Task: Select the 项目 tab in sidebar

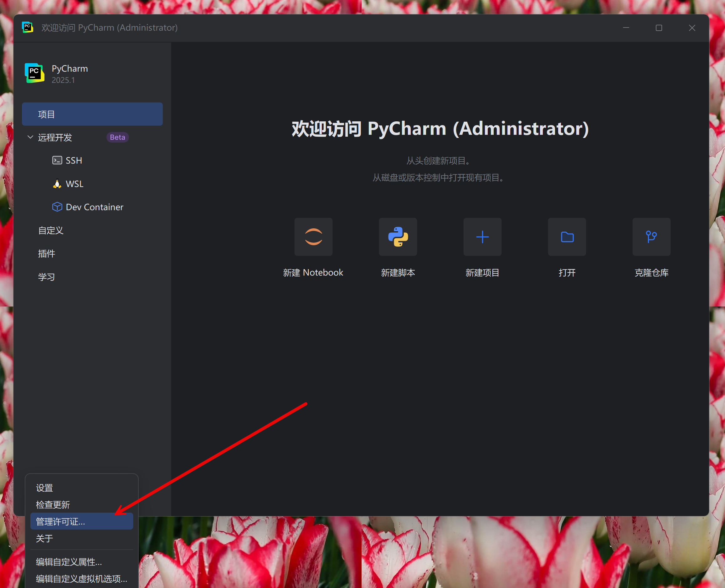Action: coord(92,114)
